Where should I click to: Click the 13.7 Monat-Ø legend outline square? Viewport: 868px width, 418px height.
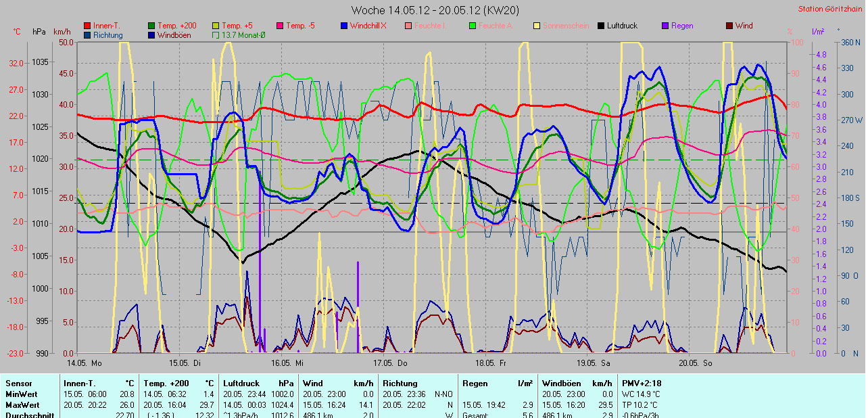click(216, 35)
